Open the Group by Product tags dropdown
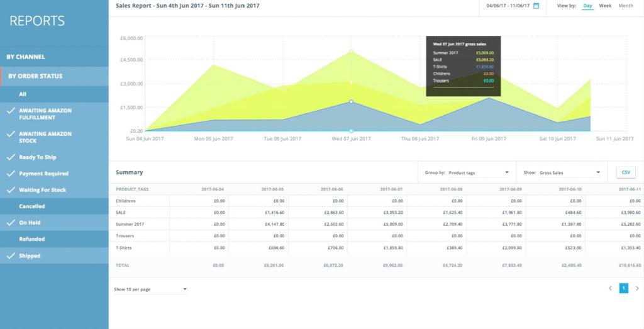 coord(477,172)
